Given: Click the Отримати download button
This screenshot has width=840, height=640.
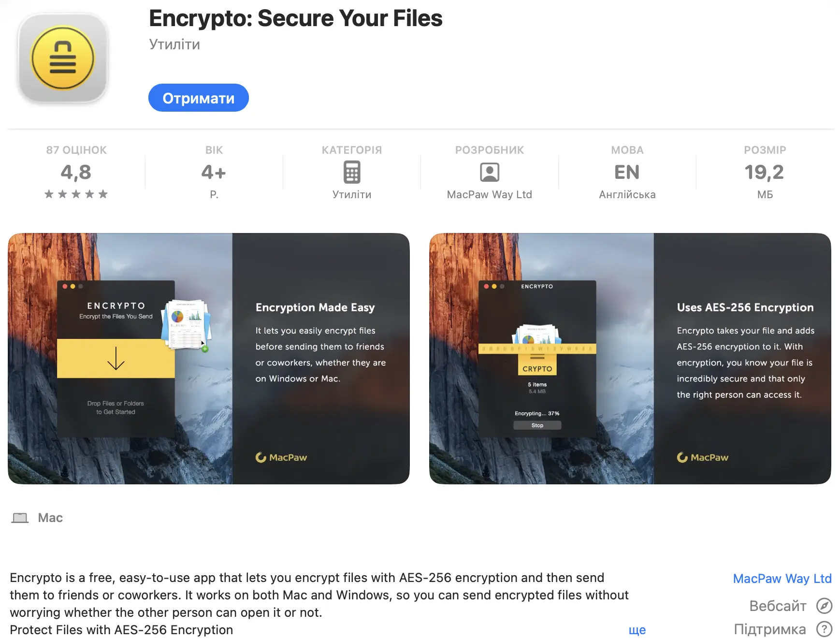Looking at the screenshot, I should (x=198, y=98).
